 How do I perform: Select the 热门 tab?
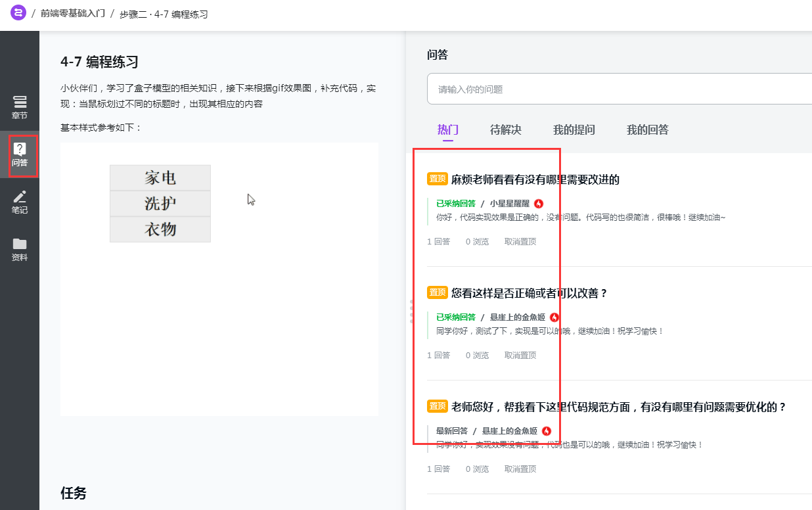tap(448, 130)
